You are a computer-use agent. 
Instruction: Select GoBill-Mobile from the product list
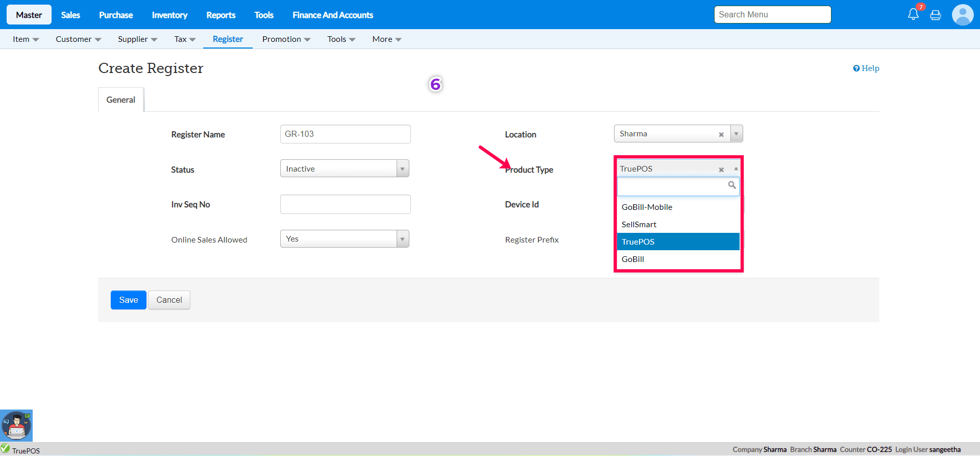tap(647, 207)
